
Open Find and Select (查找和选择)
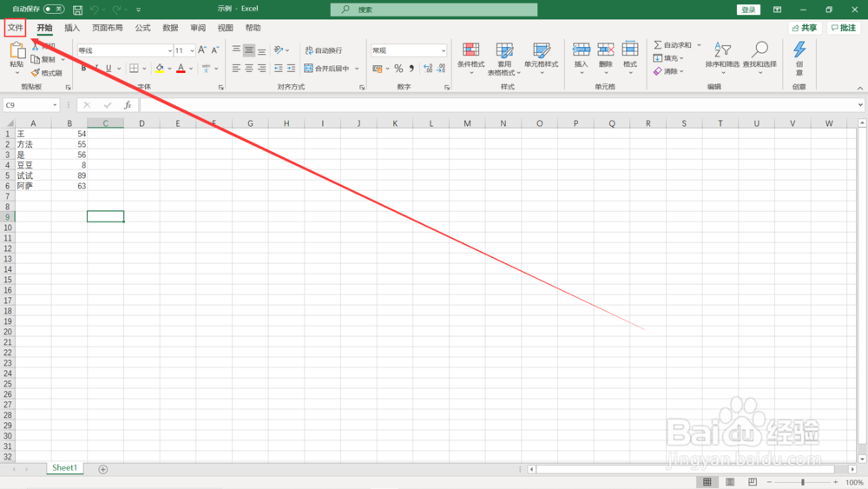pos(759,57)
